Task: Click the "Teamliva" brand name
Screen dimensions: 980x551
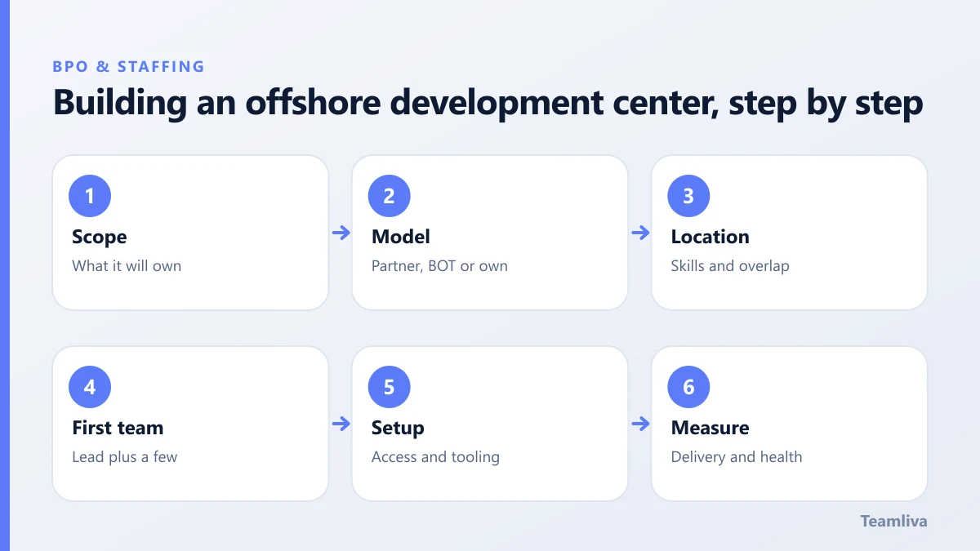Action: [x=894, y=521]
